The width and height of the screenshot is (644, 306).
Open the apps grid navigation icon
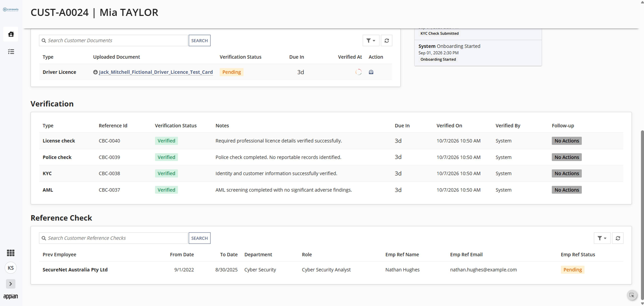[11, 253]
